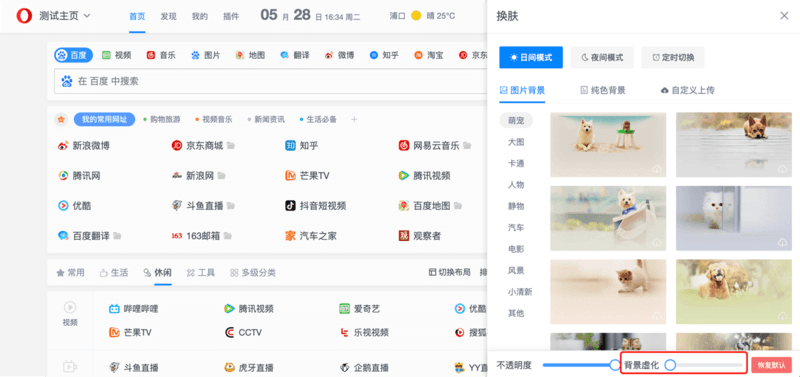Select the 风景 wallpaper category
This screenshot has height=377, width=800.
click(516, 270)
